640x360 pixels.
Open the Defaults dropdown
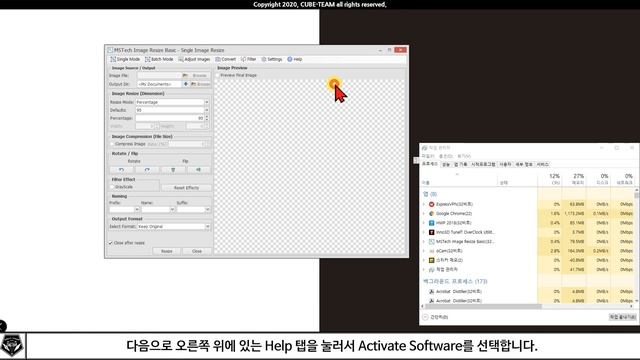tap(207, 110)
